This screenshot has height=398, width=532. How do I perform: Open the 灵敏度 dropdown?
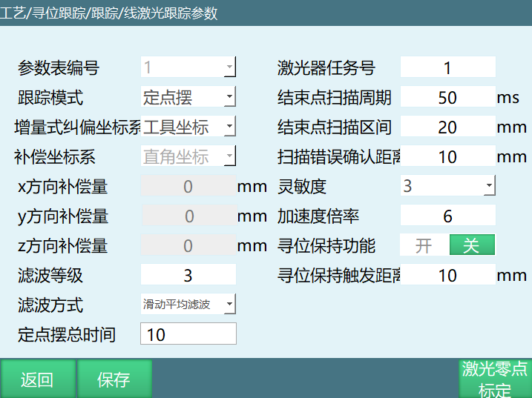coord(447,185)
